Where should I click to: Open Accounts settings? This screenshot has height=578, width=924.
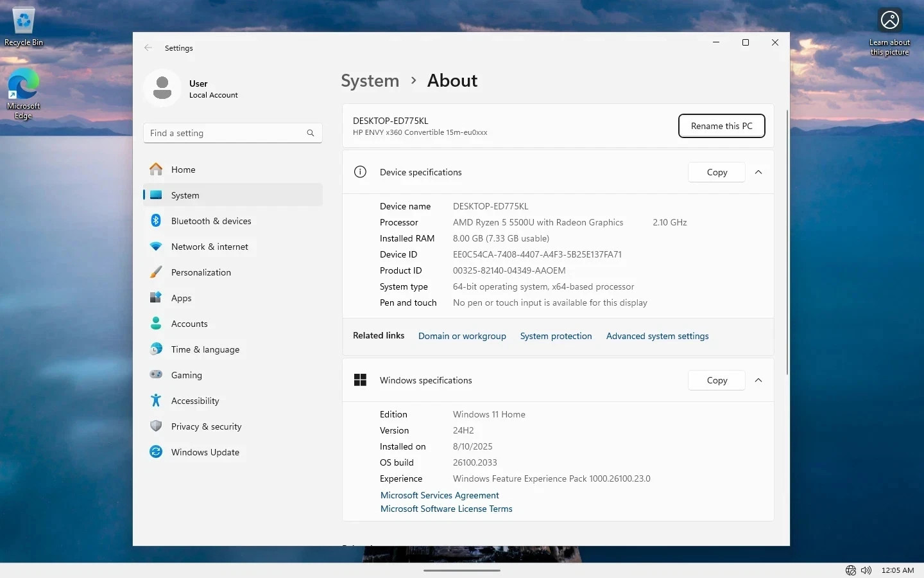click(233, 324)
